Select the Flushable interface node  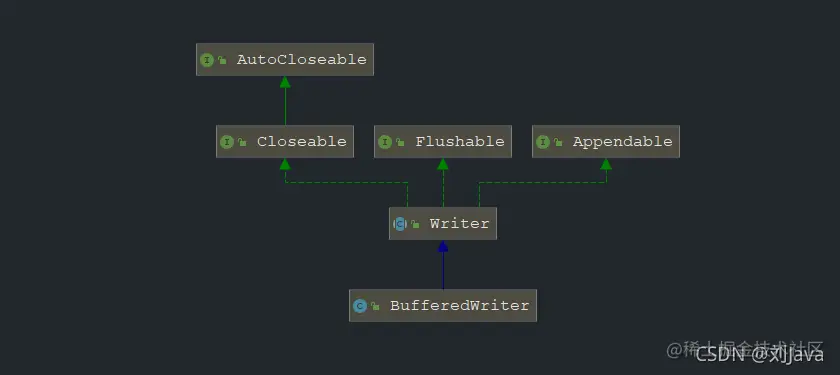click(x=442, y=141)
